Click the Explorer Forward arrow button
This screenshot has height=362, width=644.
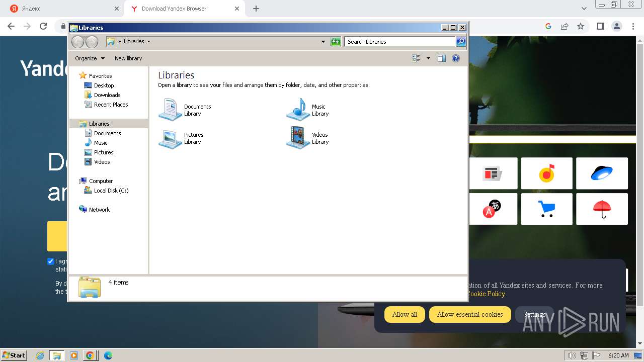pyautogui.click(x=92, y=42)
